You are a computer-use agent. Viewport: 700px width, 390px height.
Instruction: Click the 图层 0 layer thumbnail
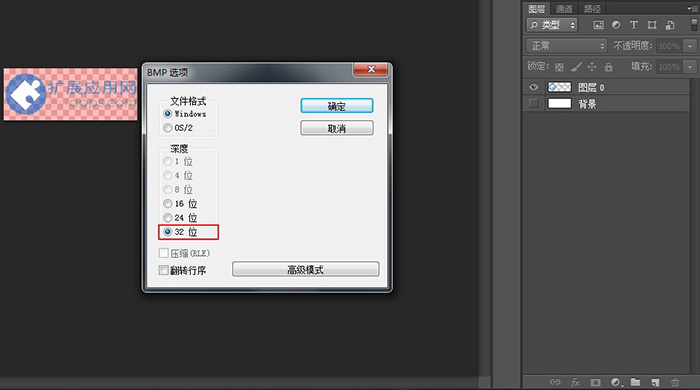(x=559, y=87)
